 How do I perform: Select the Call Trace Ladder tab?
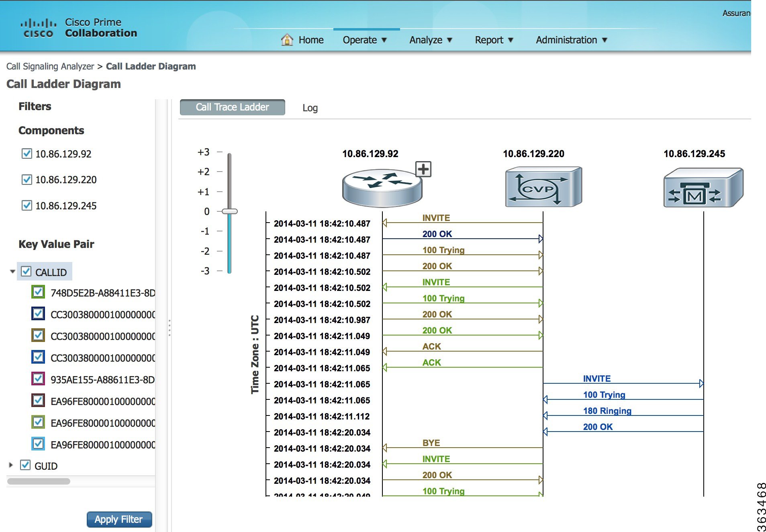coord(232,107)
